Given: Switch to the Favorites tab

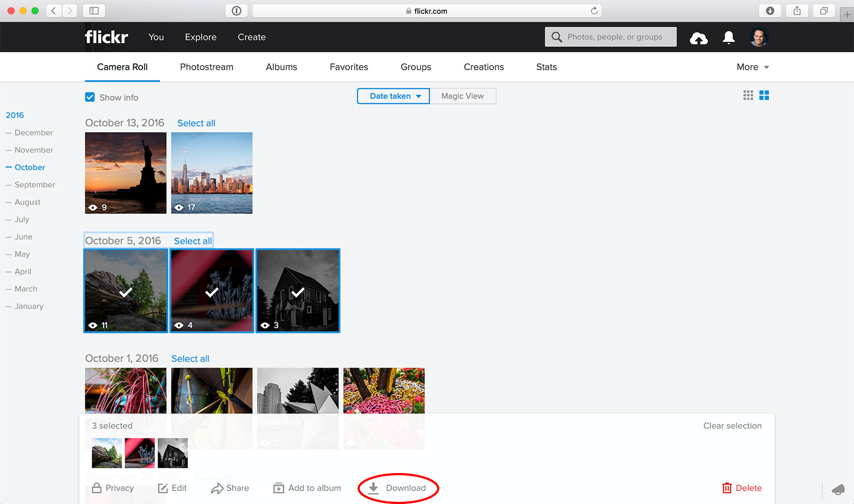Looking at the screenshot, I should pos(349,67).
